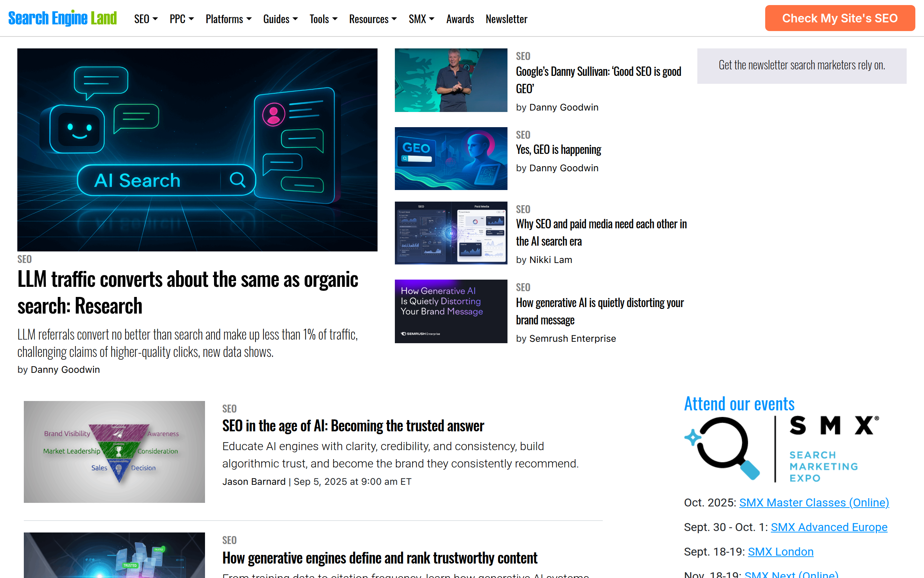Image resolution: width=924 pixels, height=578 pixels.
Task: Open the Newsletter page
Action: [x=506, y=19]
